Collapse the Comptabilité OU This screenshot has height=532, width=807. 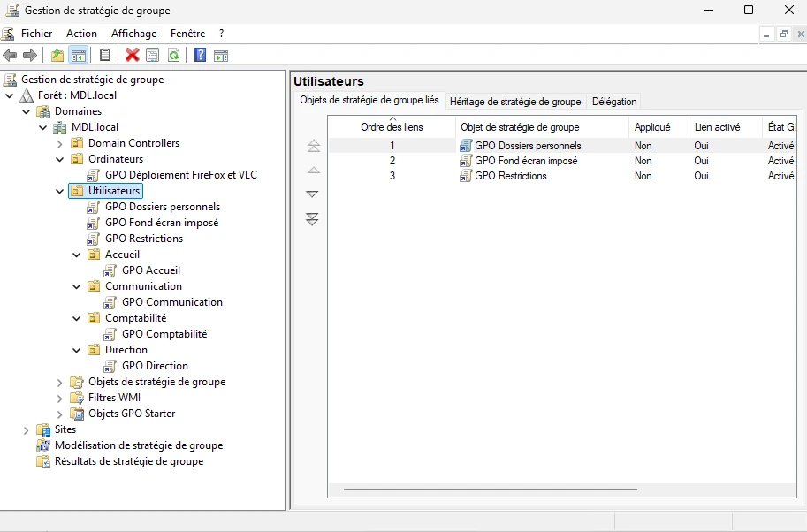pos(77,319)
